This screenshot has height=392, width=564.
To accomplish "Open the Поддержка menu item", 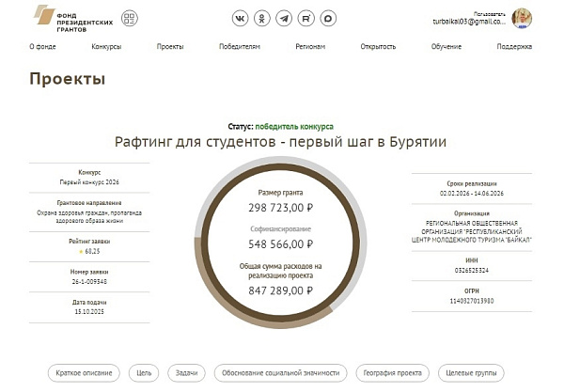I will pos(514,46).
